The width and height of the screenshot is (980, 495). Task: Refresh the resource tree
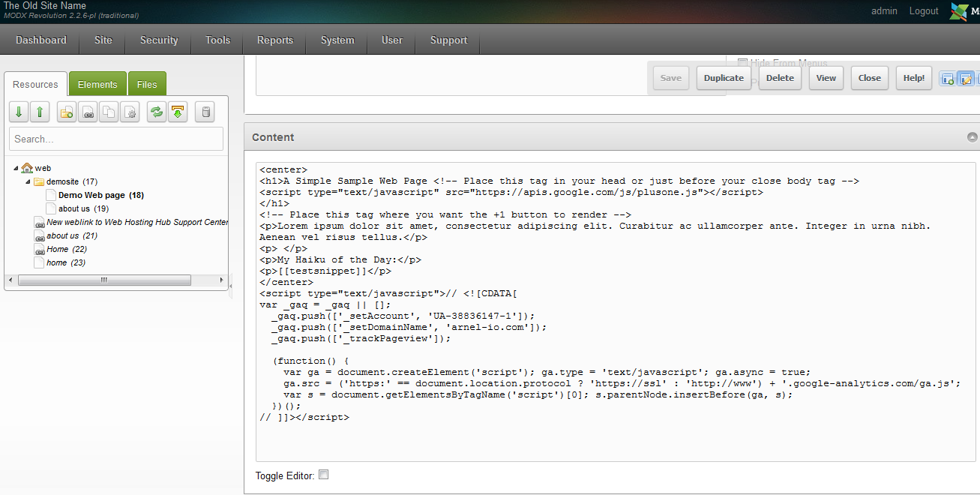tap(156, 112)
